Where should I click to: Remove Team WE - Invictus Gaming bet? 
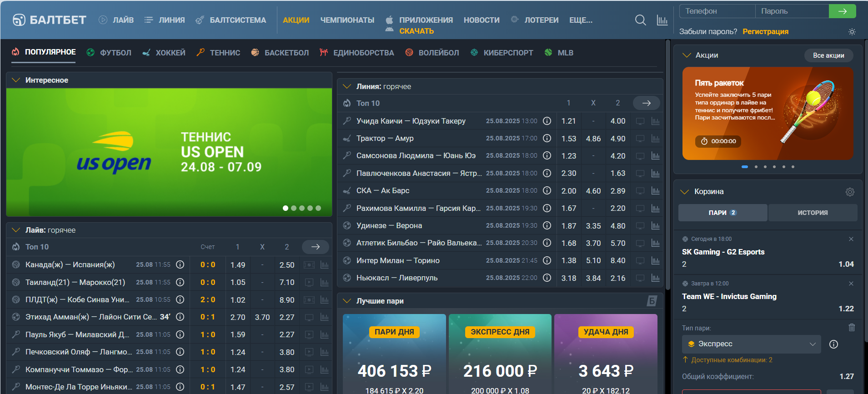click(851, 284)
